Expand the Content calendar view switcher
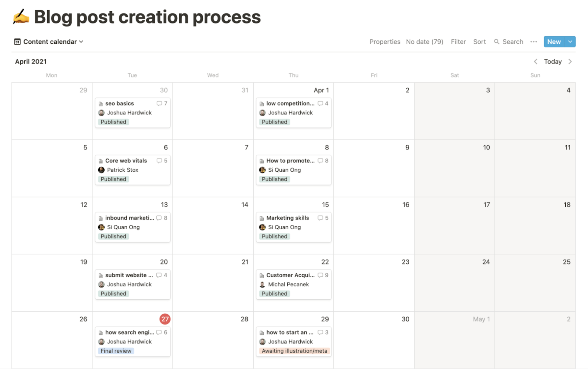Image resolution: width=588 pixels, height=369 pixels. (x=81, y=42)
